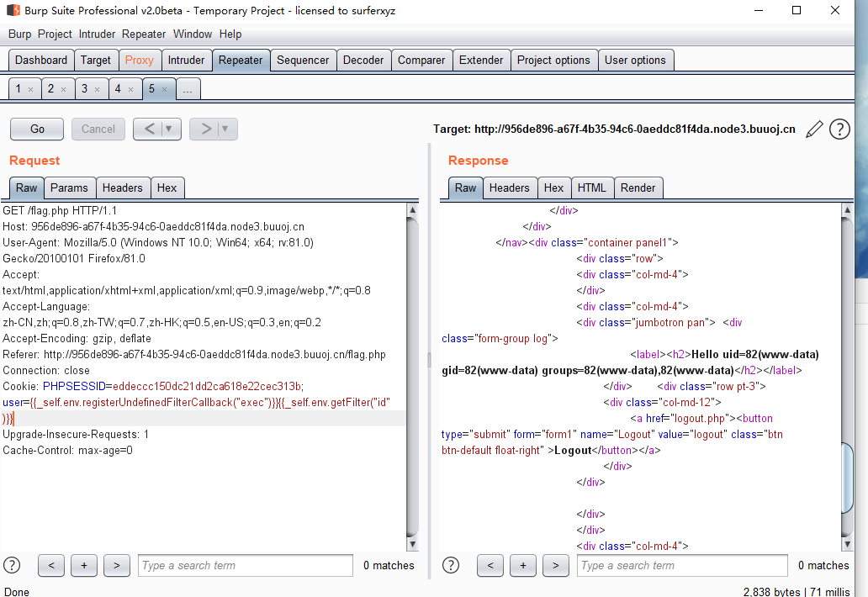Show request Hex view
The image size is (868, 597).
(167, 188)
